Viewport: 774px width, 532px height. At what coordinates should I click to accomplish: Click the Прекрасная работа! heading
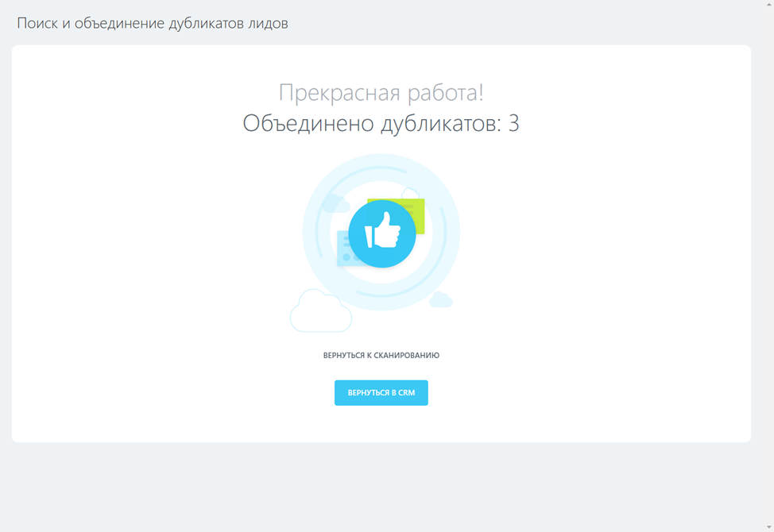click(381, 92)
